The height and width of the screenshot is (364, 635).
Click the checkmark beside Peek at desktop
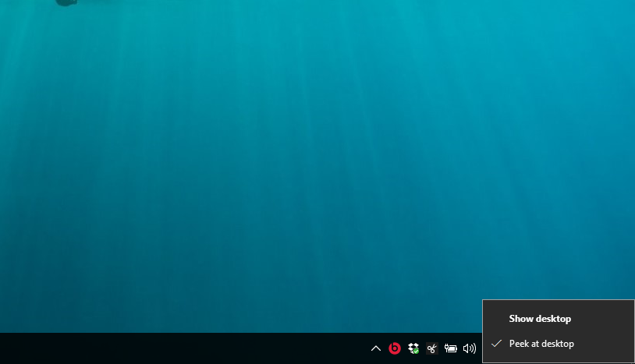coord(496,344)
